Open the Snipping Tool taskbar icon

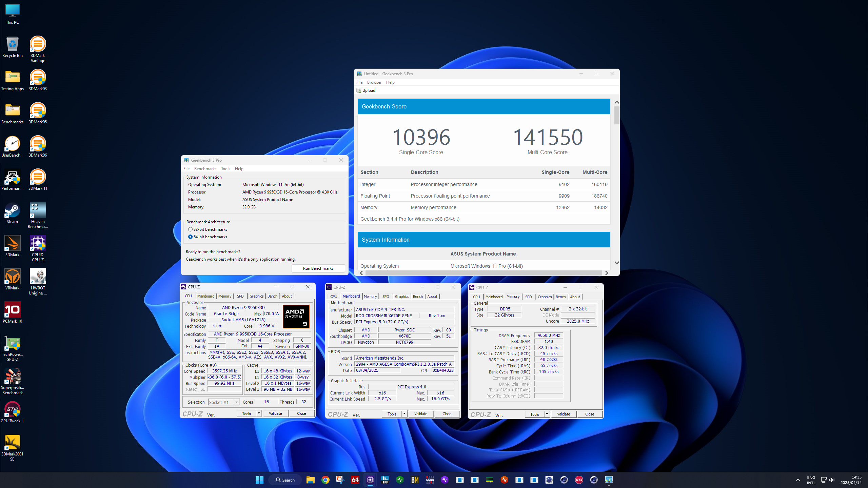coord(340,480)
